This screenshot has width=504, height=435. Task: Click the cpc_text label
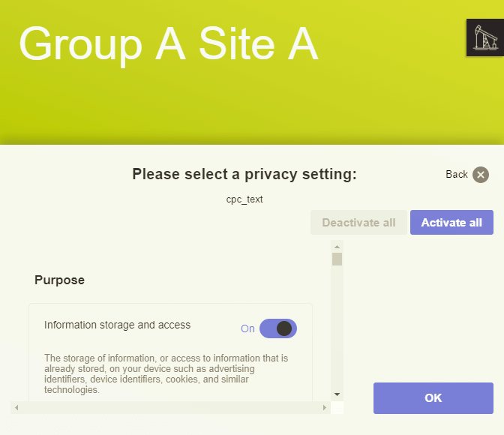244,199
